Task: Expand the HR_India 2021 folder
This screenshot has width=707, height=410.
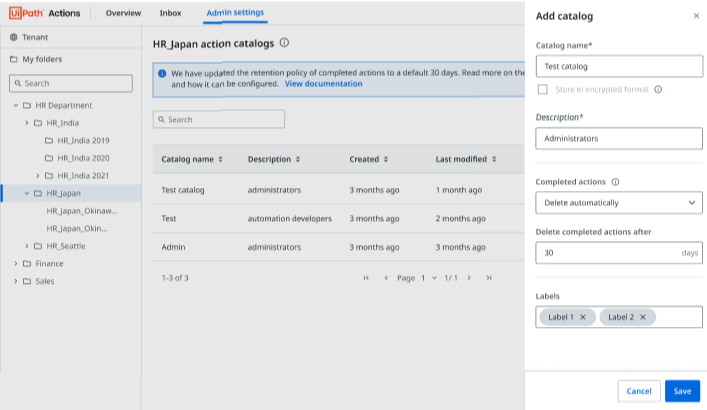Action: [37, 175]
